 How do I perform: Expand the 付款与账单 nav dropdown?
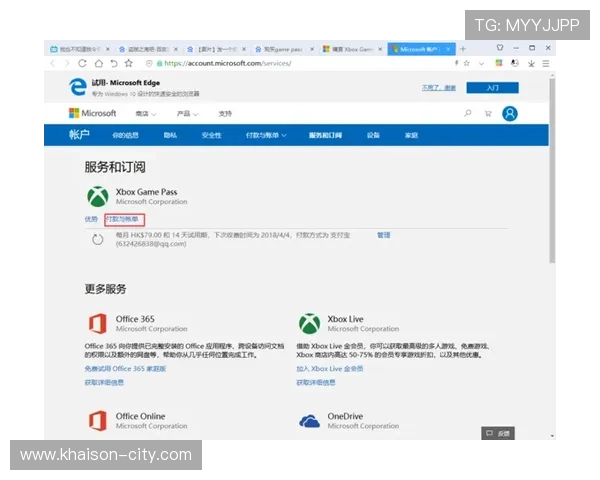(266, 135)
